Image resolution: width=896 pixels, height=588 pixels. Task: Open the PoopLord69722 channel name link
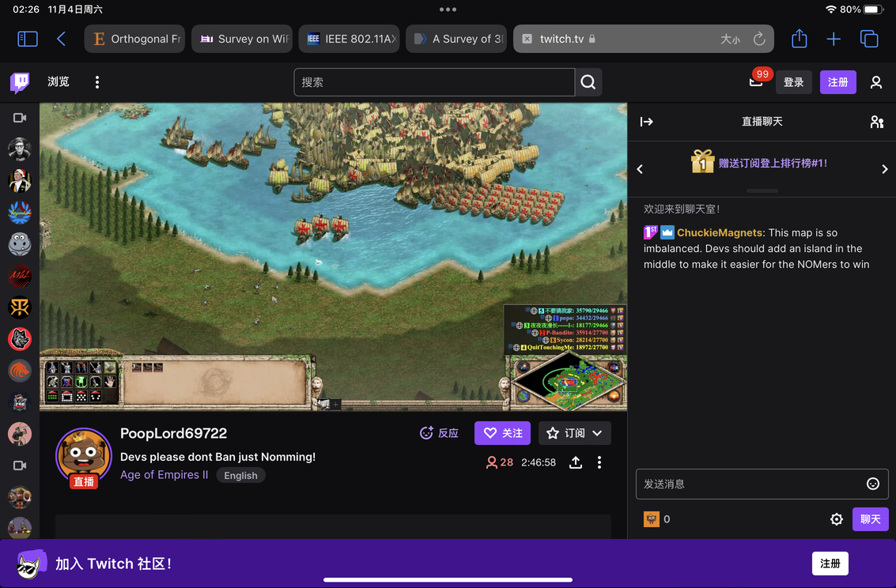[x=174, y=433]
